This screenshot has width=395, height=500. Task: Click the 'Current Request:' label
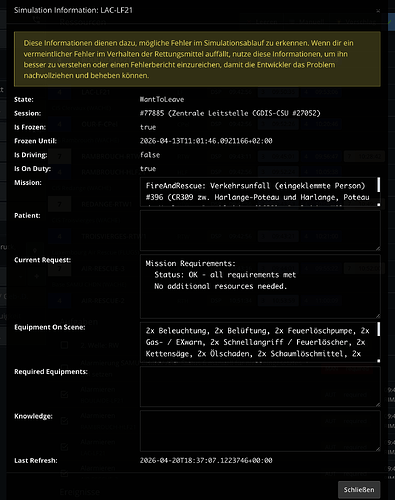pyautogui.click(x=42, y=260)
